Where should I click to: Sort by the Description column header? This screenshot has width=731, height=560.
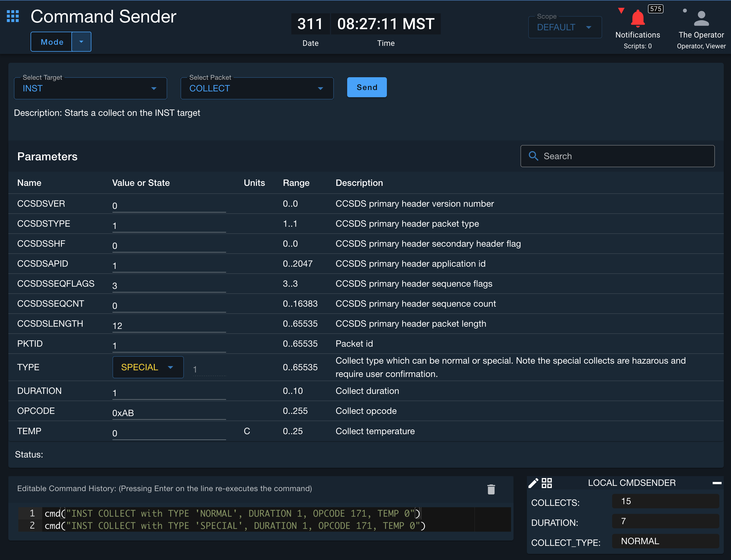tap(359, 183)
